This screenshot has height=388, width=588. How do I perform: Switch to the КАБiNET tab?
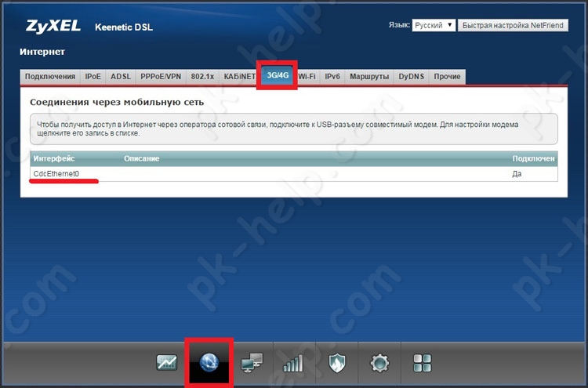coord(239,77)
